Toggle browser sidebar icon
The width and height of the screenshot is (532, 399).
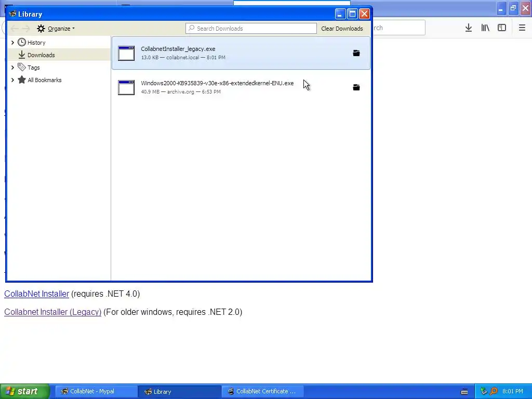tap(502, 28)
